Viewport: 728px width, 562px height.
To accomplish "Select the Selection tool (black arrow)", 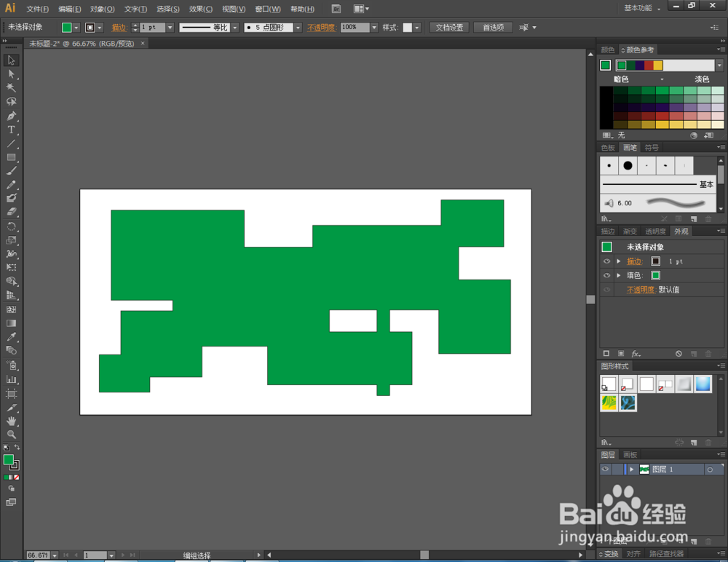I will click(x=11, y=60).
